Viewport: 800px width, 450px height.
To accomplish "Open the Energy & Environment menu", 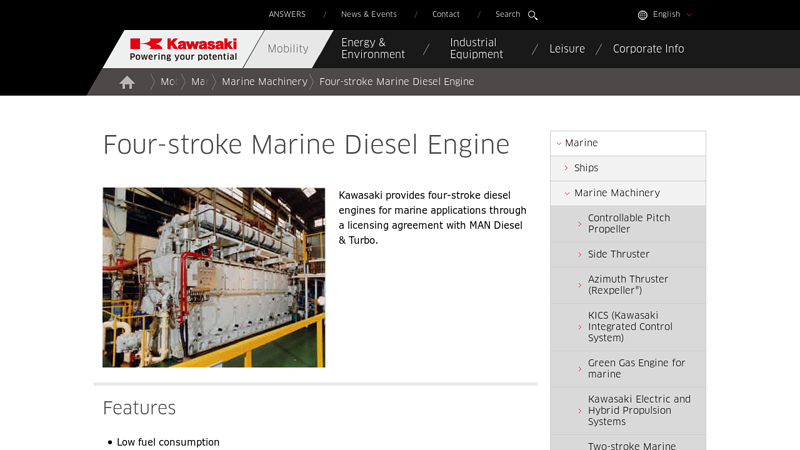I will click(x=373, y=48).
